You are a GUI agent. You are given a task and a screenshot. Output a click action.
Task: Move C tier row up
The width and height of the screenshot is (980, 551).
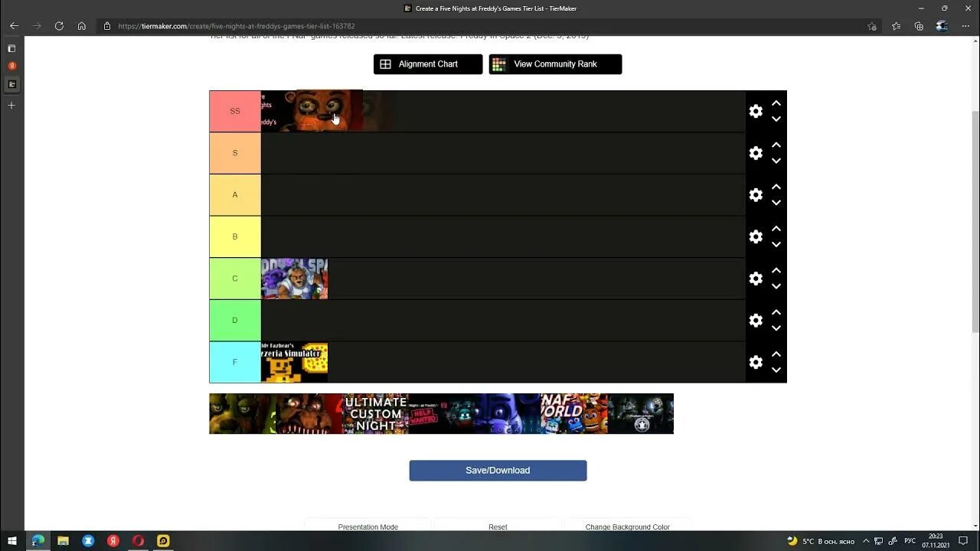coord(776,270)
